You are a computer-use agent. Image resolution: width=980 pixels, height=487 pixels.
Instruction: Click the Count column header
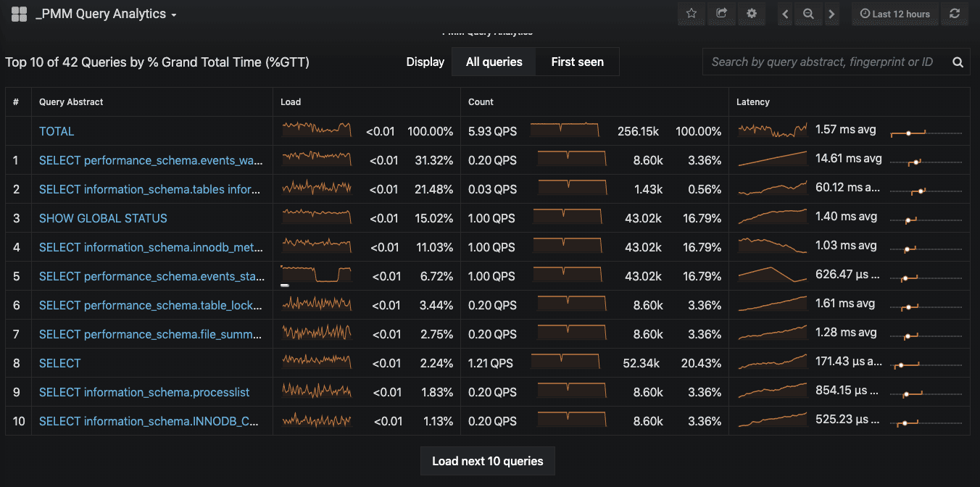(x=481, y=102)
